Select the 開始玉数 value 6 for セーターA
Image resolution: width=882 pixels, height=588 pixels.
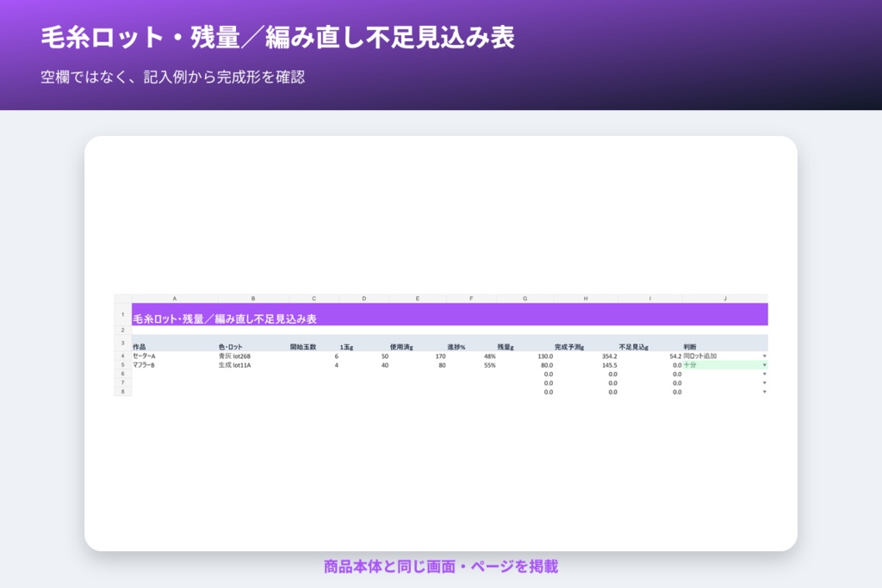tap(314, 356)
